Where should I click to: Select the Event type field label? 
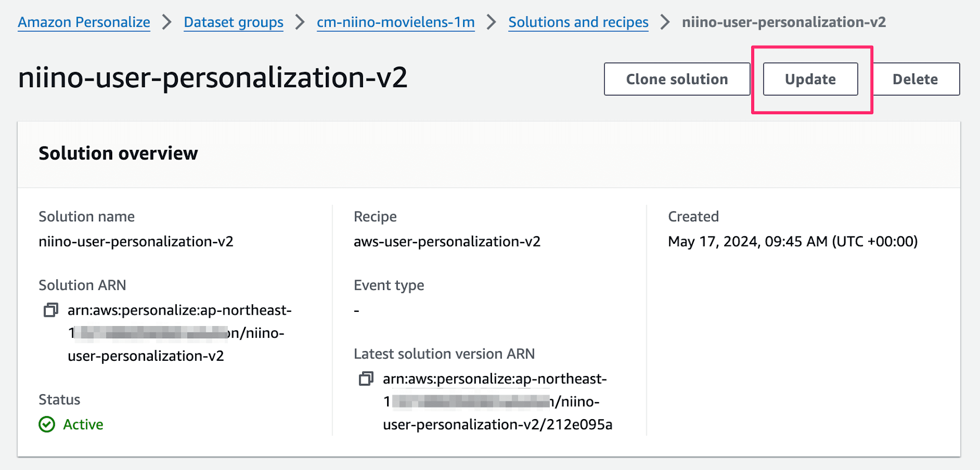click(389, 285)
